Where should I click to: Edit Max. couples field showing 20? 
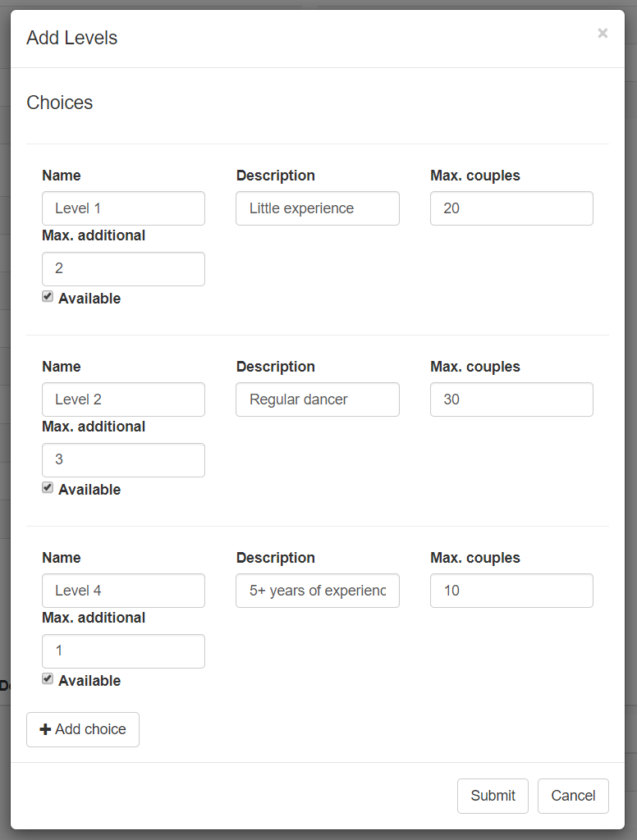coord(511,208)
